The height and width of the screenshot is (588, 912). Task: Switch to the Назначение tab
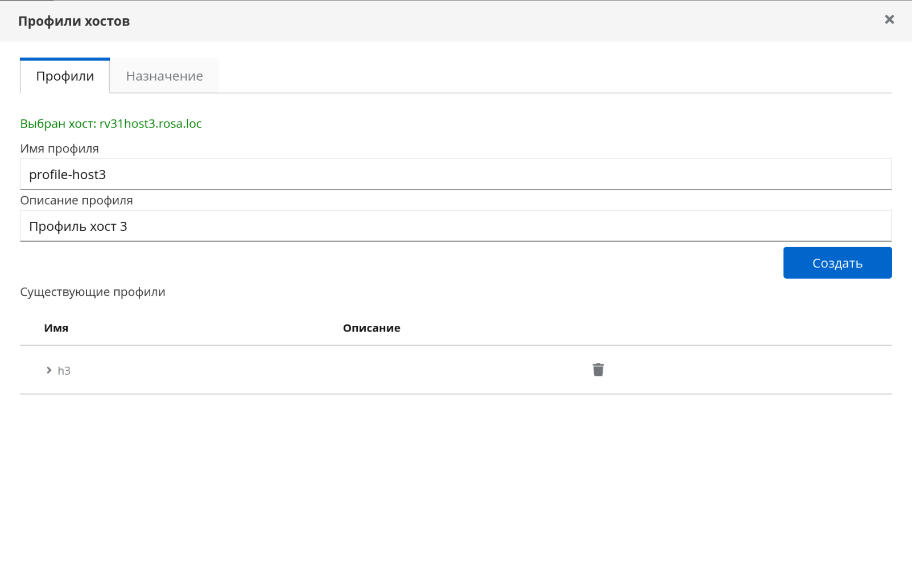click(x=164, y=76)
